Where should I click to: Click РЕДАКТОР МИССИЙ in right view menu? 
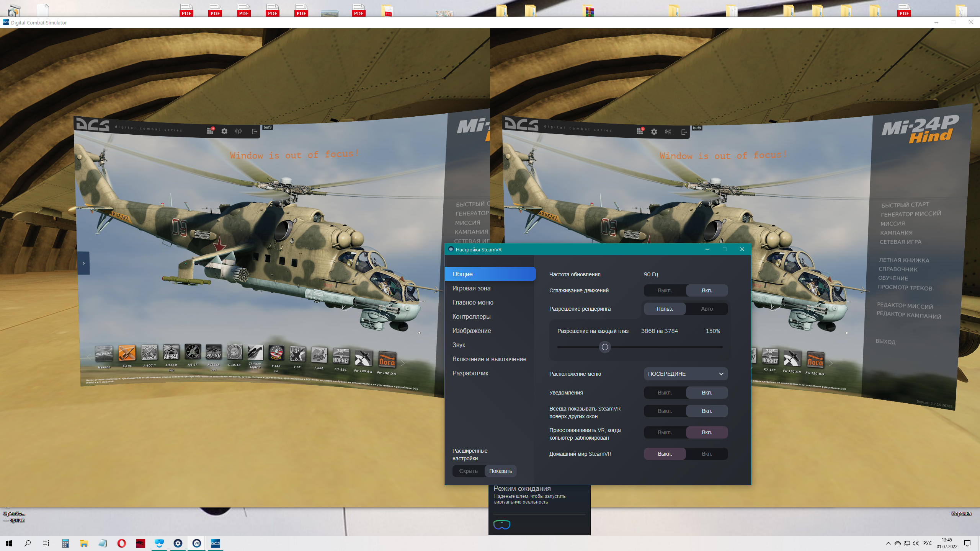pyautogui.click(x=905, y=306)
